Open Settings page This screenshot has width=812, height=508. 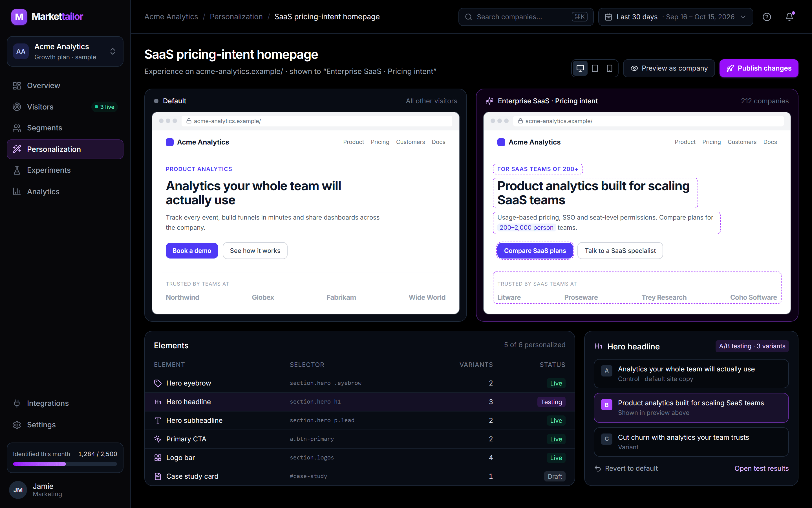point(65,425)
